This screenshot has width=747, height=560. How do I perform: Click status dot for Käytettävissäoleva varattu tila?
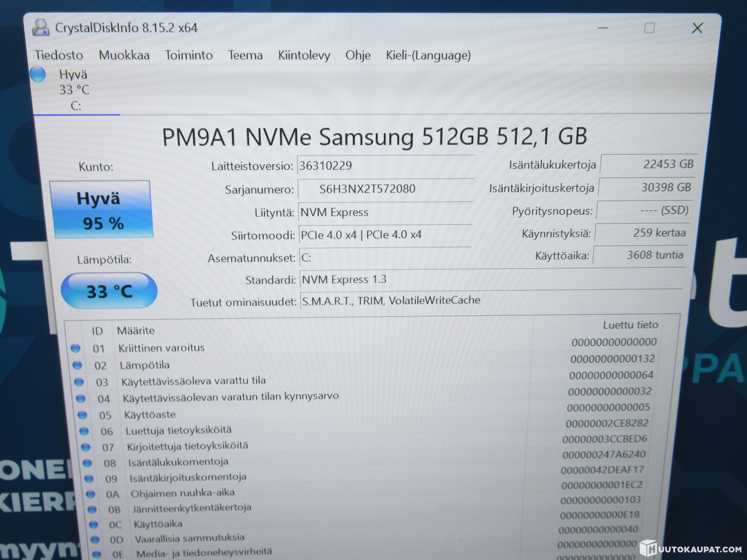click(79, 382)
